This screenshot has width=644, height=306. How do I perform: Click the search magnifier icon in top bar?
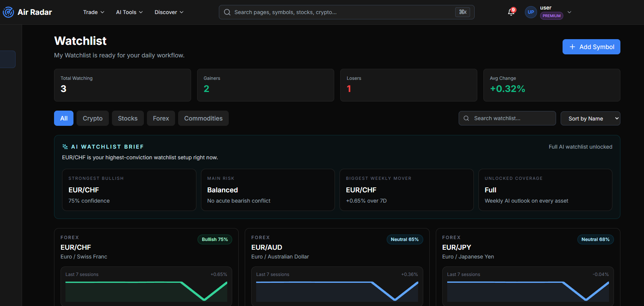coord(227,12)
